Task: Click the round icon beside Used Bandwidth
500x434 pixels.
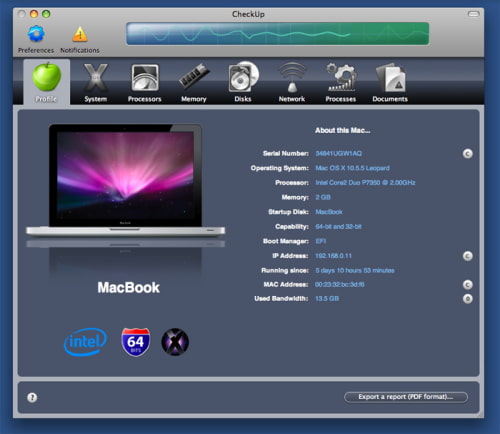Action: (x=468, y=299)
